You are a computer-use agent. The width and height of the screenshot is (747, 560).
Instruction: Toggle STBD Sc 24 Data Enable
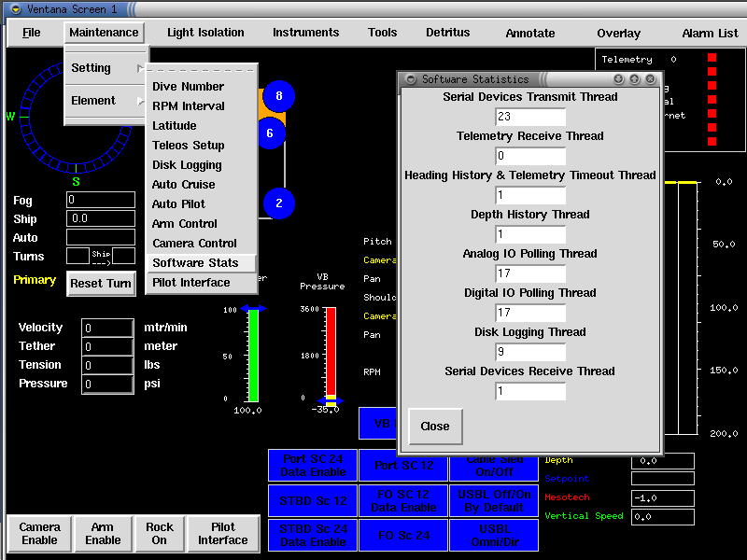pyautogui.click(x=313, y=535)
